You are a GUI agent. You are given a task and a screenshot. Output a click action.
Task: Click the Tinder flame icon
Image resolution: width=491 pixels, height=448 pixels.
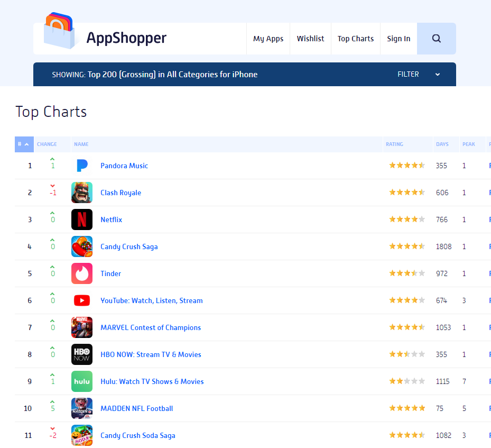point(82,273)
